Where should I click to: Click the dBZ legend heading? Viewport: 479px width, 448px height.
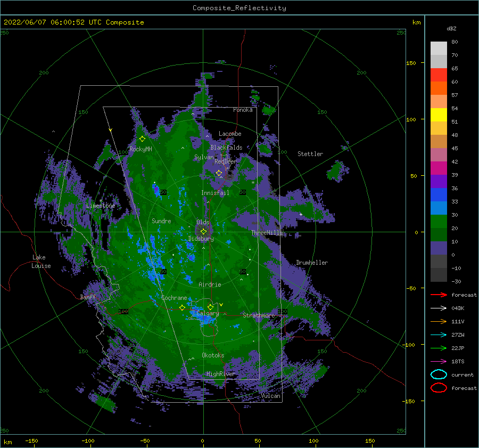pos(451,28)
